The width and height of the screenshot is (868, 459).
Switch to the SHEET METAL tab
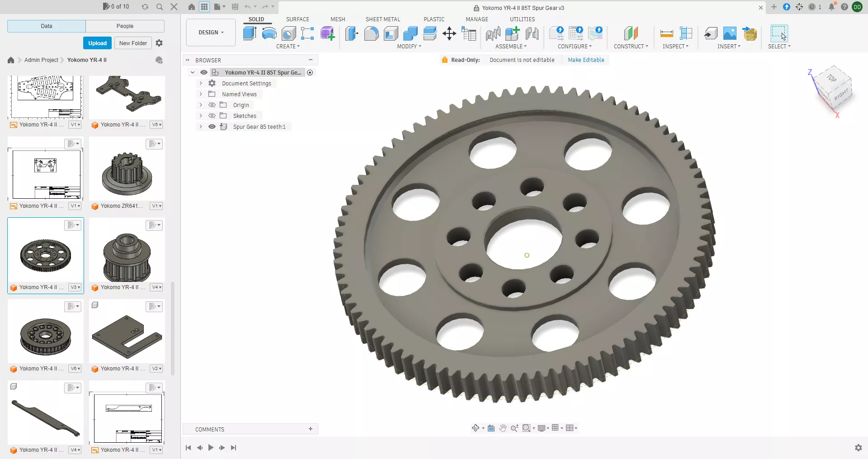point(383,19)
